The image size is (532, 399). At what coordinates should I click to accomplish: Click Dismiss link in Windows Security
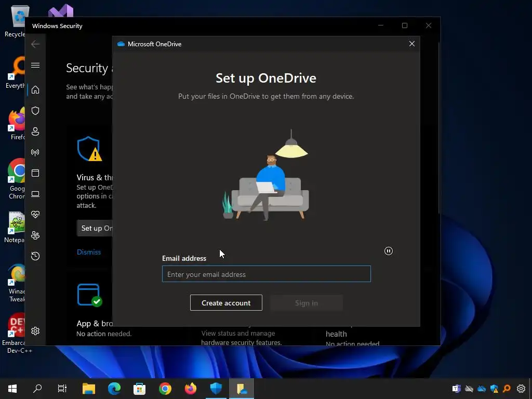(x=89, y=252)
